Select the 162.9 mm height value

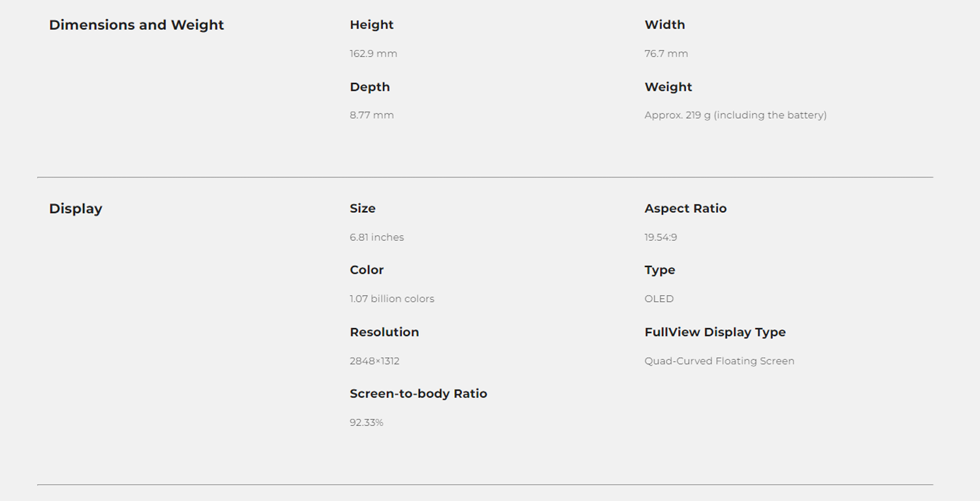(x=373, y=54)
